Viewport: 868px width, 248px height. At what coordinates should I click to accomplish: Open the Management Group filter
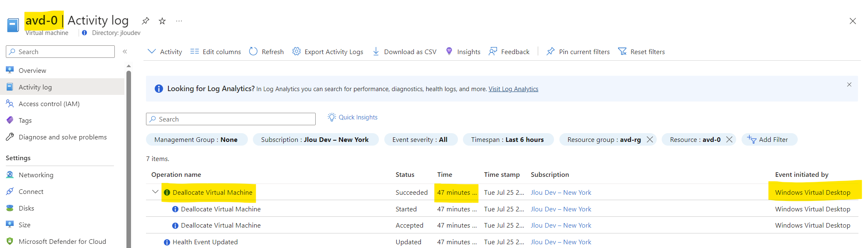coord(196,139)
